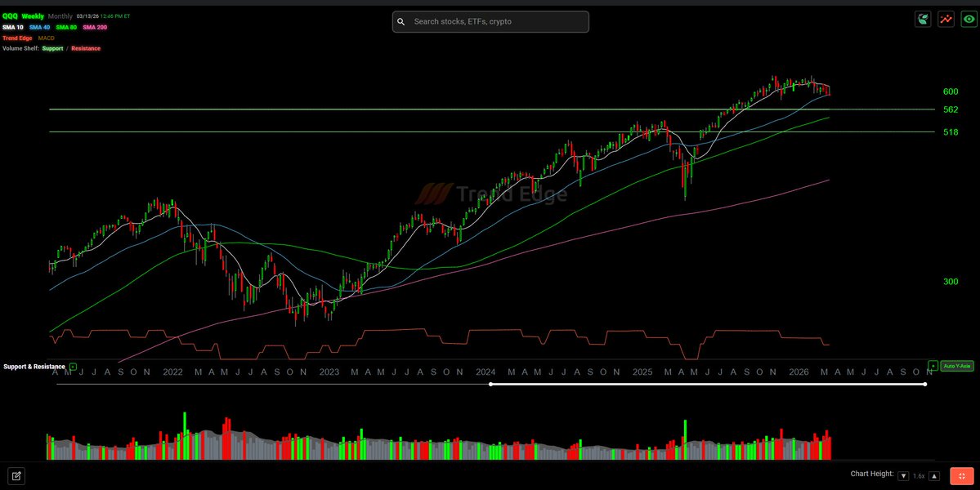Screen dimensions: 980x490
Task: Click the 2022 label on the time axis
Action: tap(172, 372)
